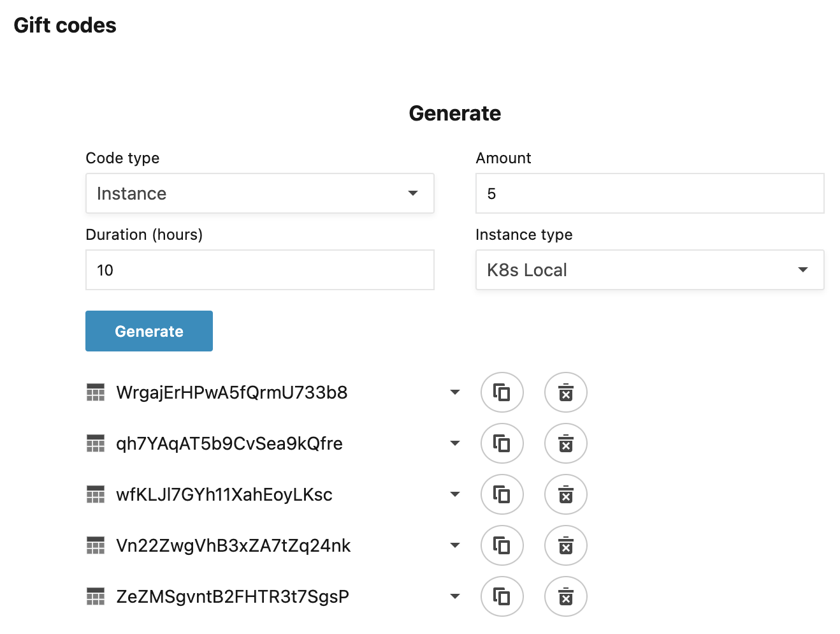Viewport: 840px width, 634px height.
Task: Expand details for code wfKLJl7GYh11XahEoyLKsc
Action: pos(455,494)
